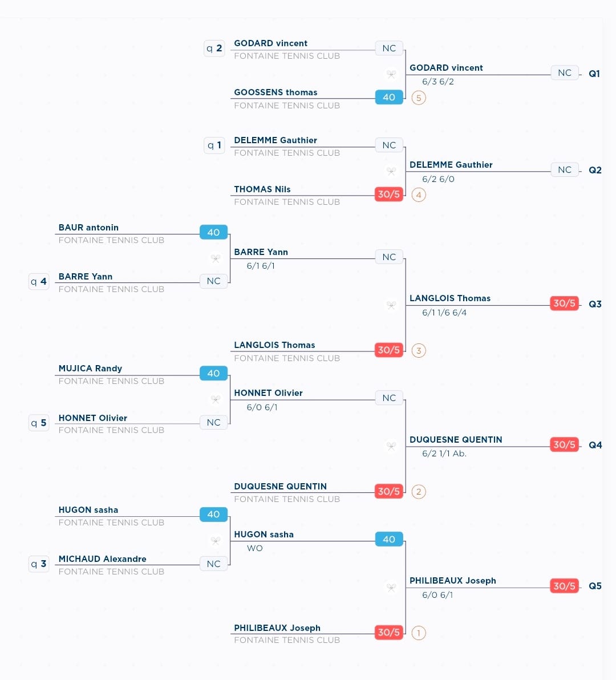This screenshot has height=680, width=616.
Task: Click MICHAUD Alexandre player name
Action: (102, 559)
